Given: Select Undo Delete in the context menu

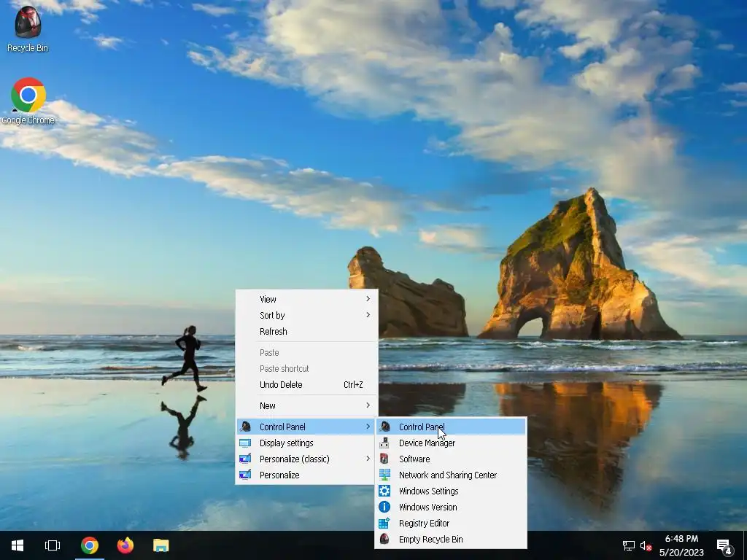Looking at the screenshot, I should [306, 384].
